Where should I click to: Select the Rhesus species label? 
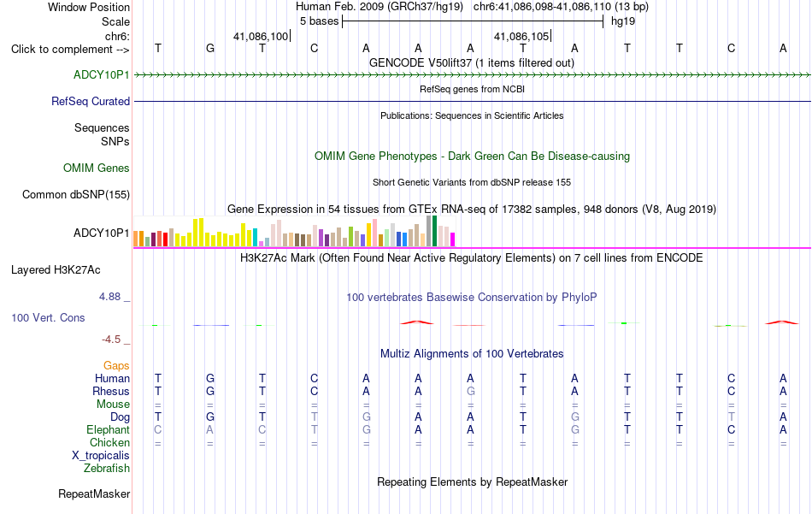111,391
